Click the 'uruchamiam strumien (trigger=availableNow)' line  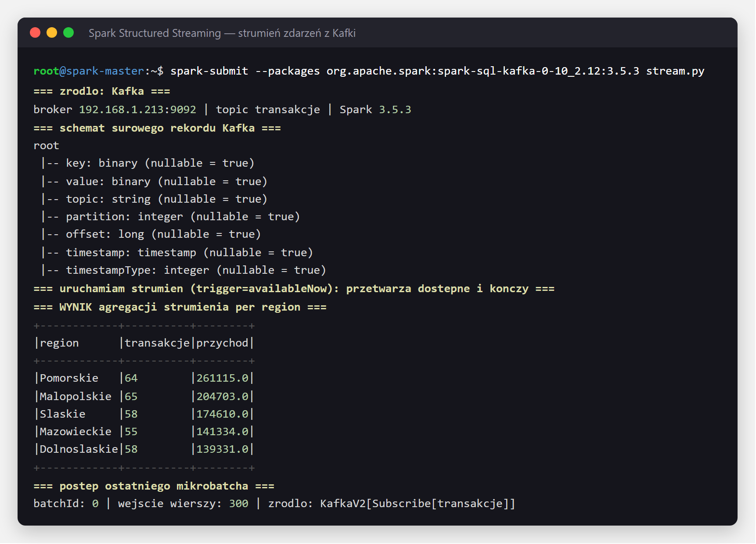click(x=294, y=289)
